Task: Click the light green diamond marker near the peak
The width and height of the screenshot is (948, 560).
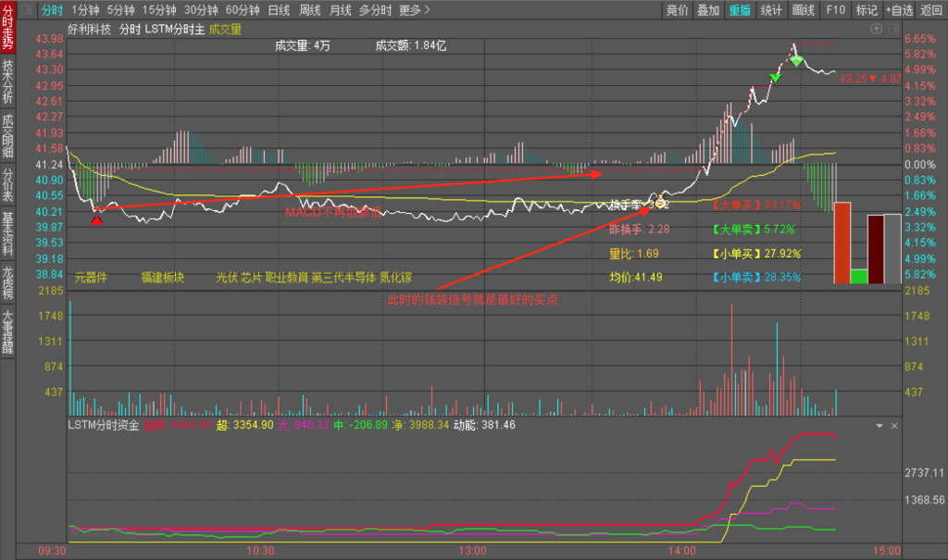Action: coord(796,60)
